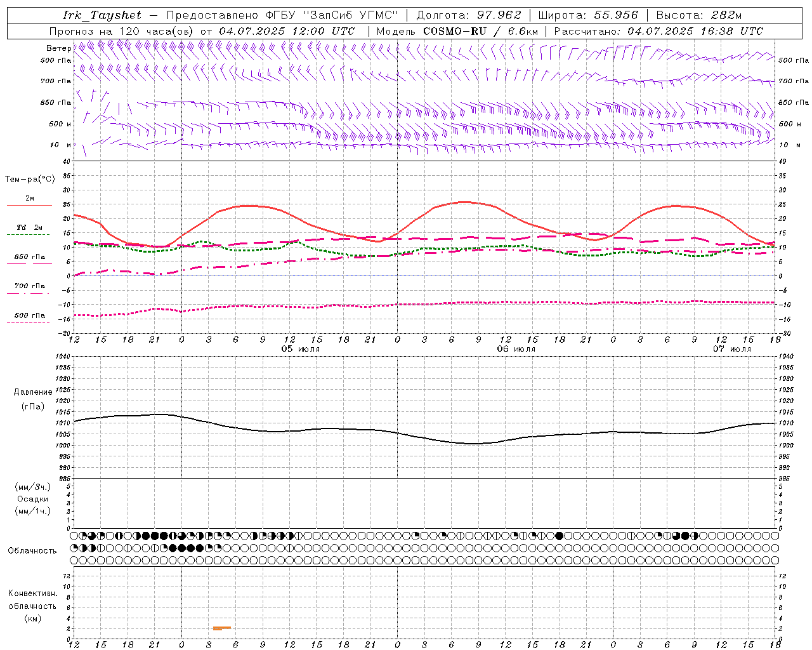Click the '(мм/1ч.)' precipitation unit label
812x650 pixels.
point(33,511)
